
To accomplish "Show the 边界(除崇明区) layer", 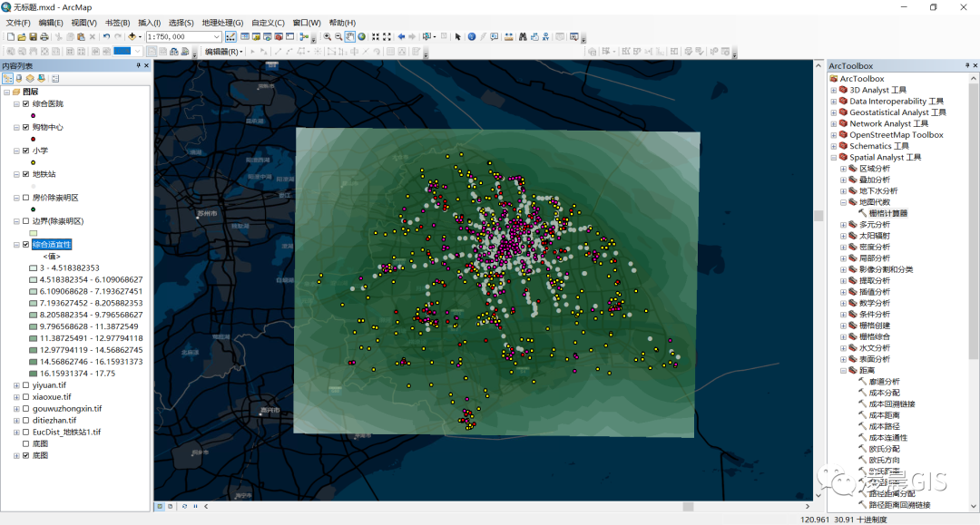I will pos(25,221).
